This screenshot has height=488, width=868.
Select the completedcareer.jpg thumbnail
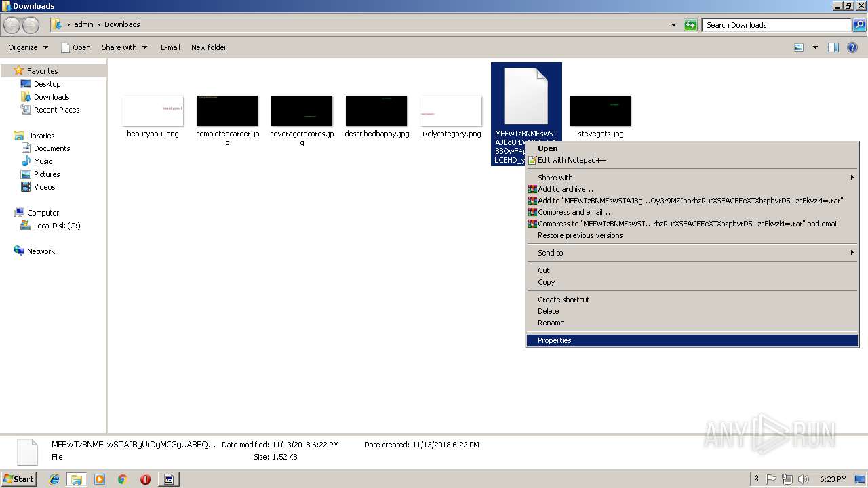(x=227, y=110)
